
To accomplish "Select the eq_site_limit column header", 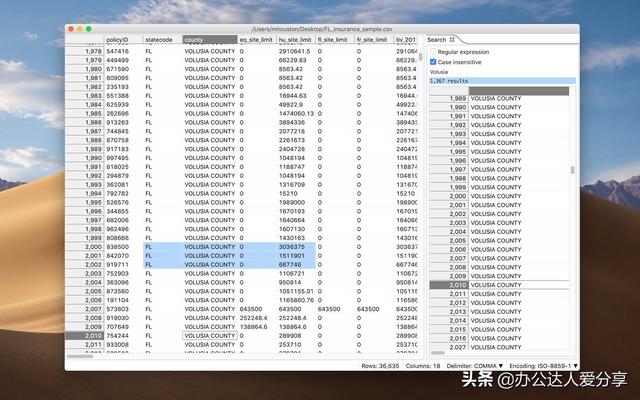I will (x=257, y=40).
